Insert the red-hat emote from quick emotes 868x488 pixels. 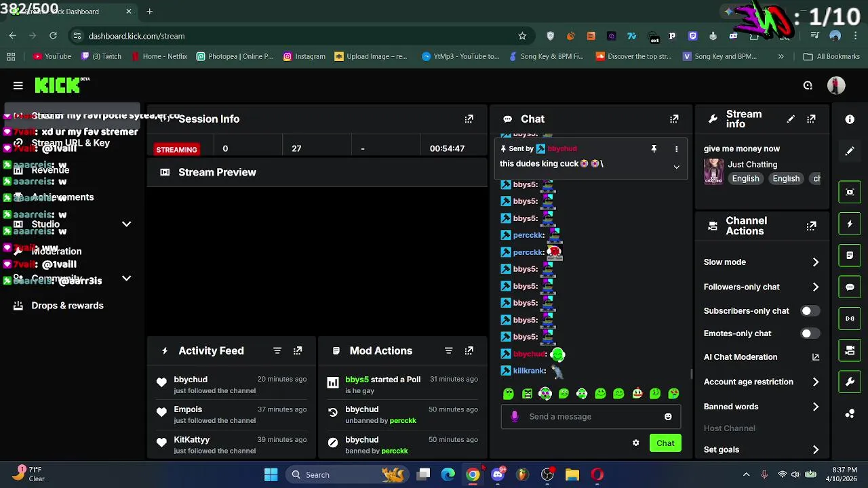tap(637, 393)
